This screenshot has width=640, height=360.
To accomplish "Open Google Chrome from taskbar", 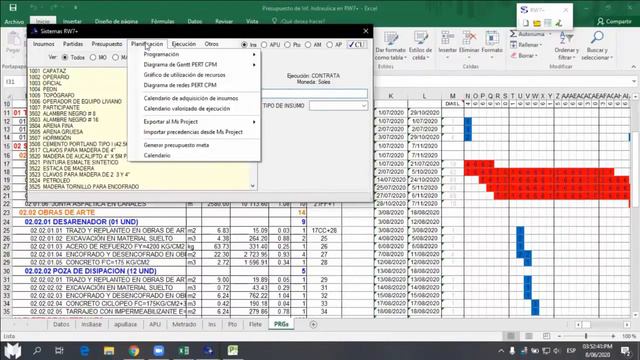I will click(134, 351).
